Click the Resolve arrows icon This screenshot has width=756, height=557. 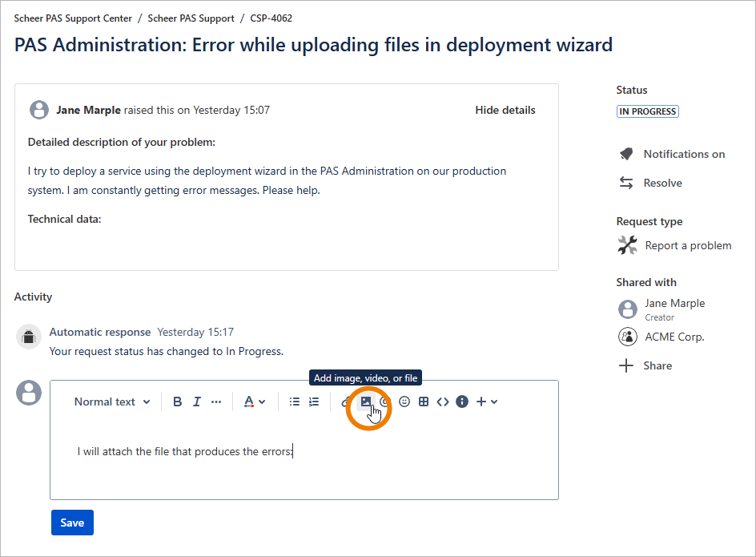coord(626,183)
